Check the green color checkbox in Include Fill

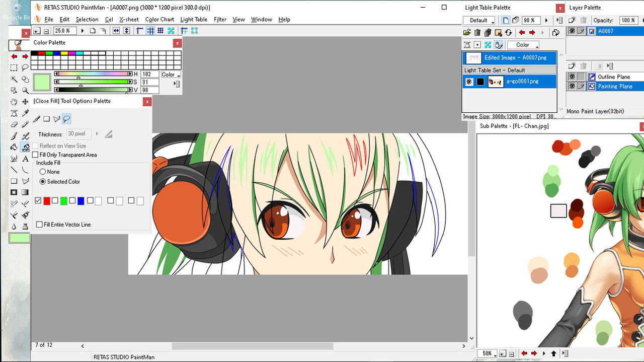55,201
